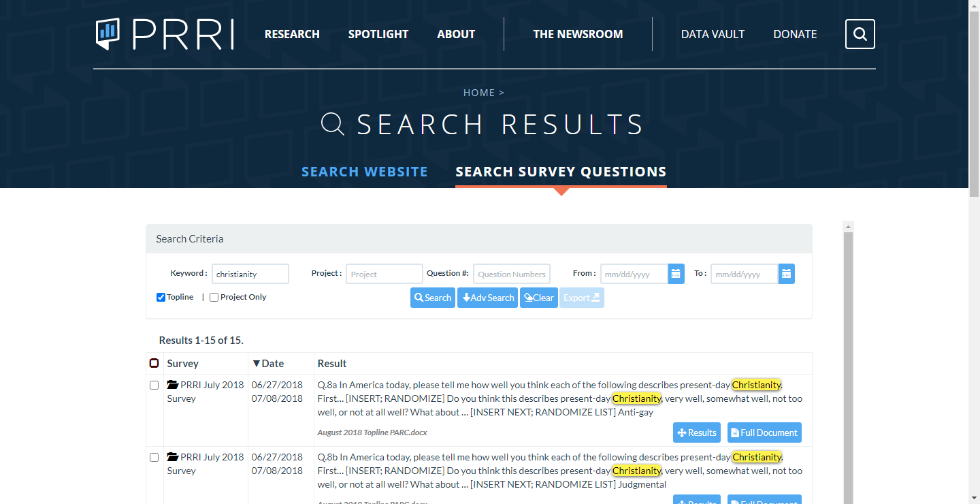Click the Project input field

click(385, 274)
